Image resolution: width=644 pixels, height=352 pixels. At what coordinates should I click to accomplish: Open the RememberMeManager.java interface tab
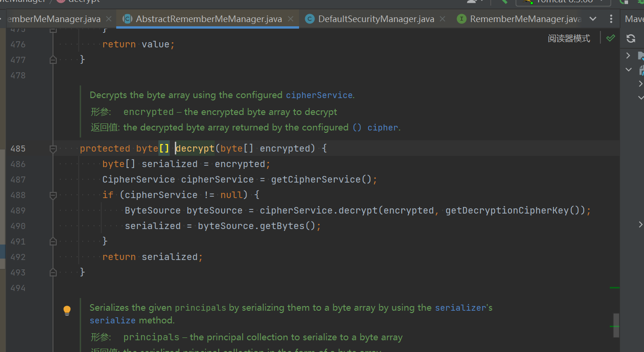[x=519, y=19]
